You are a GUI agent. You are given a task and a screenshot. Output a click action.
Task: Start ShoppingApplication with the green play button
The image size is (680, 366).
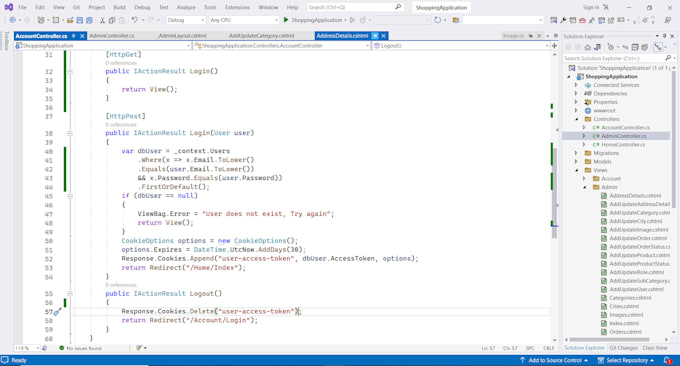pyautogui.click(x=286, y=20)
